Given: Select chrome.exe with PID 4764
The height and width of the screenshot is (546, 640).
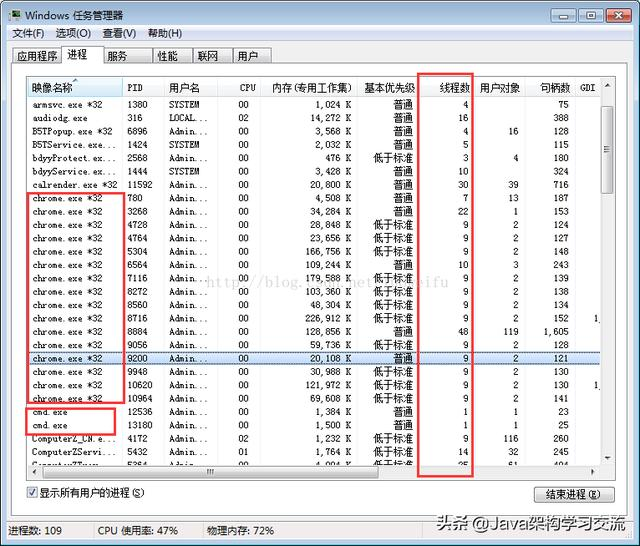Looking at the screenshot, I should click(x=314, y=238).
